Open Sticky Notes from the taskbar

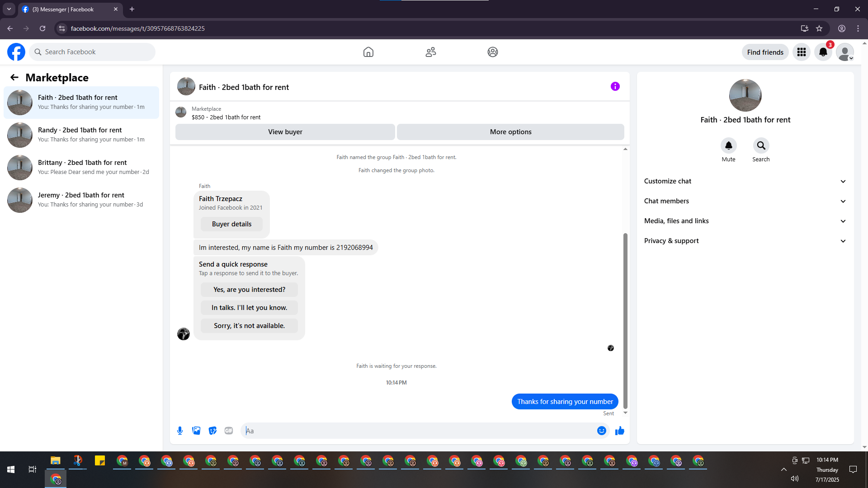click(100, 461)
